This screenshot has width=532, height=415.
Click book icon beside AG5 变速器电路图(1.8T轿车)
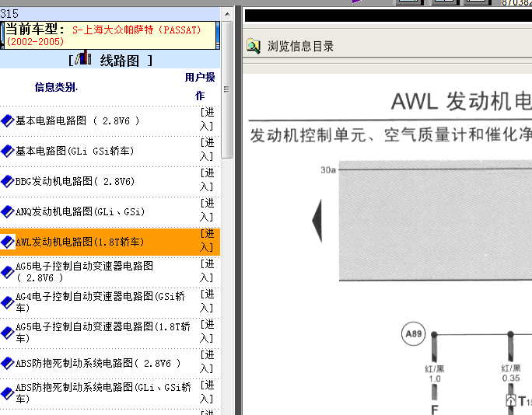tap(8, 333)
